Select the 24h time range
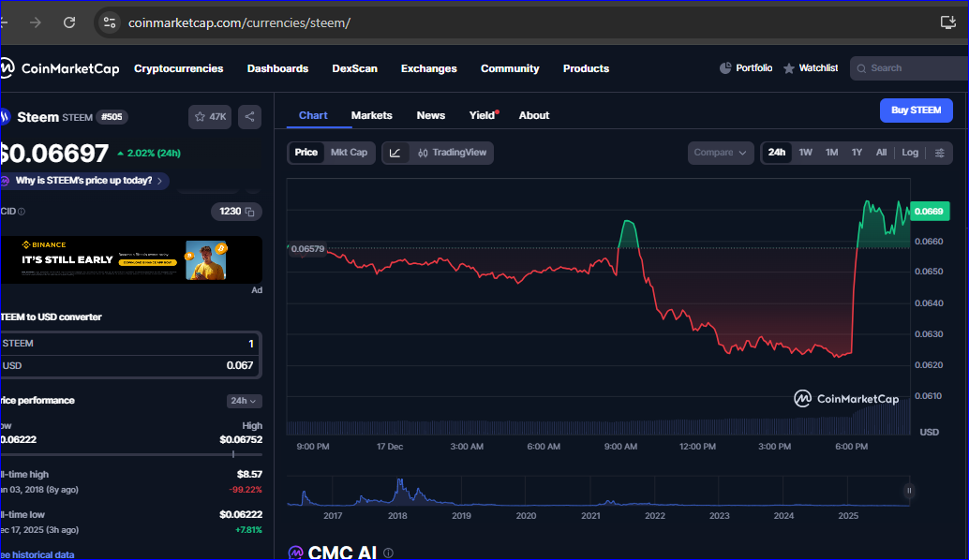This screenshot has width=969, height=560. (x=777, y=153)
